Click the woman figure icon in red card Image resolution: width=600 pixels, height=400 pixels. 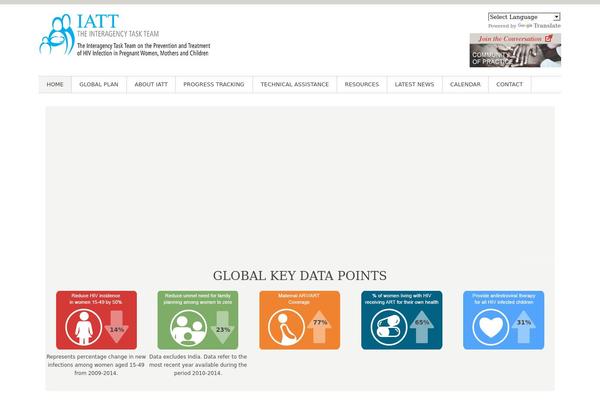tap(84, 328)
